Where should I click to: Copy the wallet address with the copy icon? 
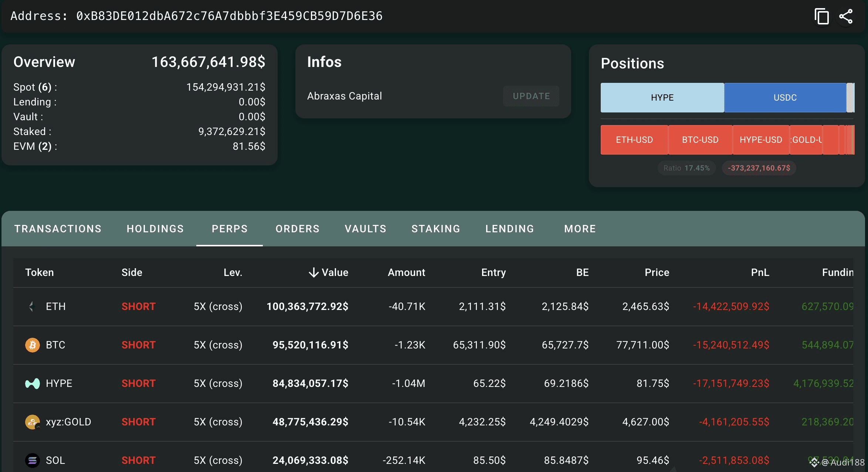tap(821, 17)
